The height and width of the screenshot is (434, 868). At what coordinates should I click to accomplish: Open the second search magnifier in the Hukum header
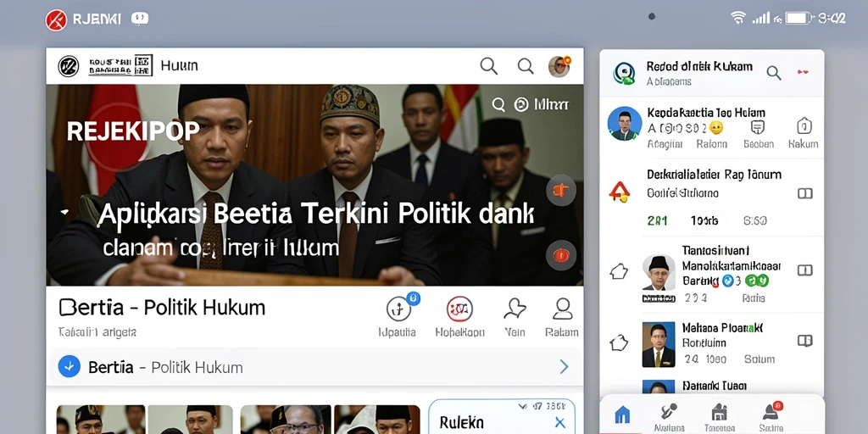coord(526,66)
